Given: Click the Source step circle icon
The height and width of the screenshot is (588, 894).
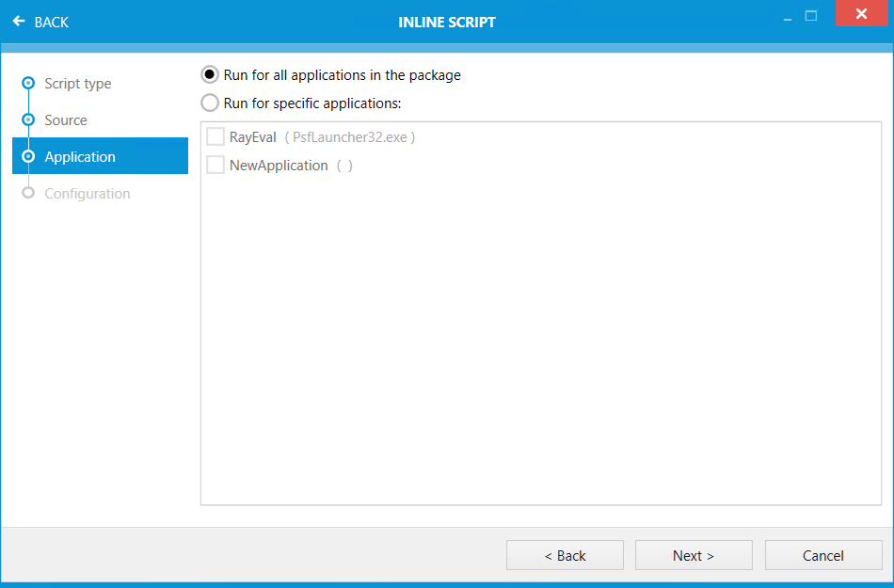Looking at the screenshot, I should point(29,119).
